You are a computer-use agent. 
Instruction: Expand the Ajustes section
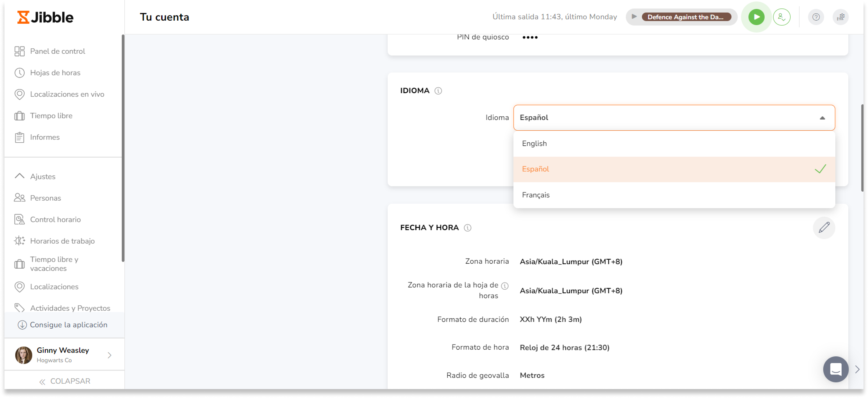click(43, 176)
